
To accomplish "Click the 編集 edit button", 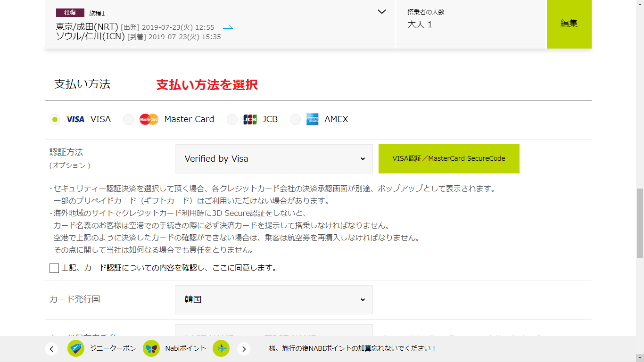I will [569, 24].
